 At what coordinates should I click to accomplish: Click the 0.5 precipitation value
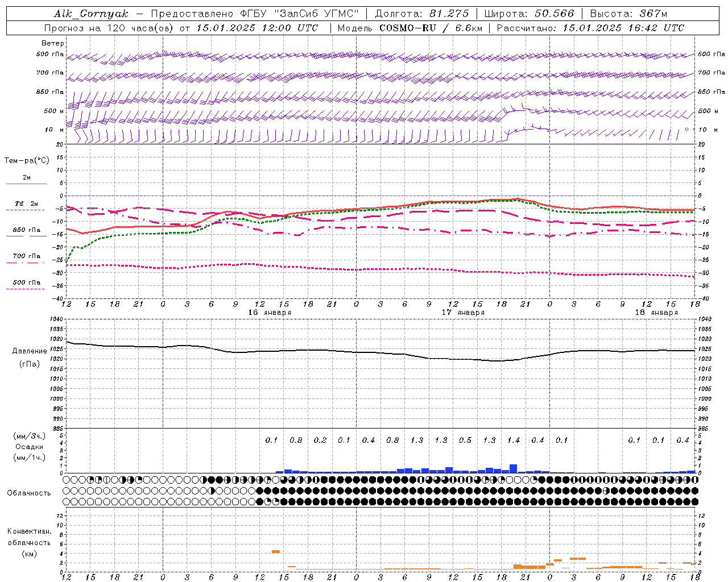pyautogui.click(x=465, y=440)
